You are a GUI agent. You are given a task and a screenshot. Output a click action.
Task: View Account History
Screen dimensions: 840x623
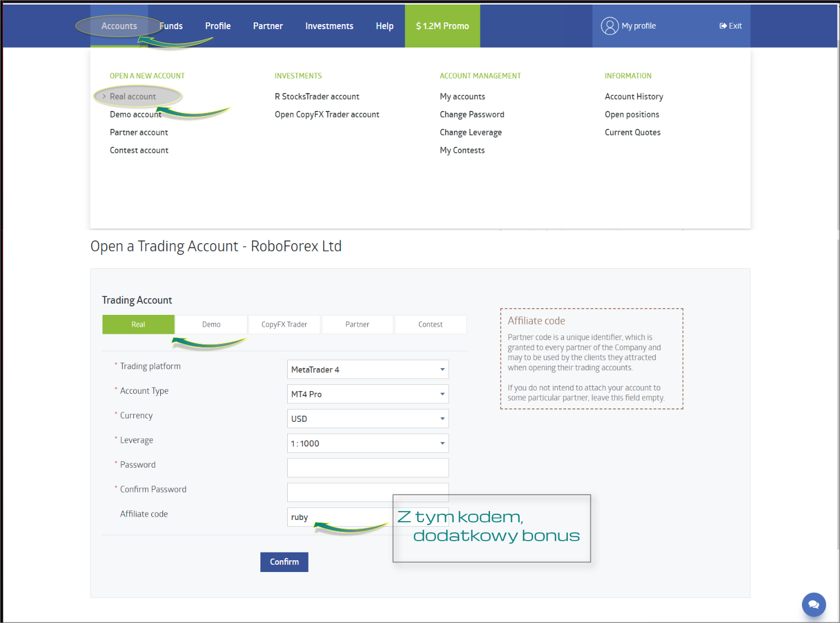(x=634, y=96)
